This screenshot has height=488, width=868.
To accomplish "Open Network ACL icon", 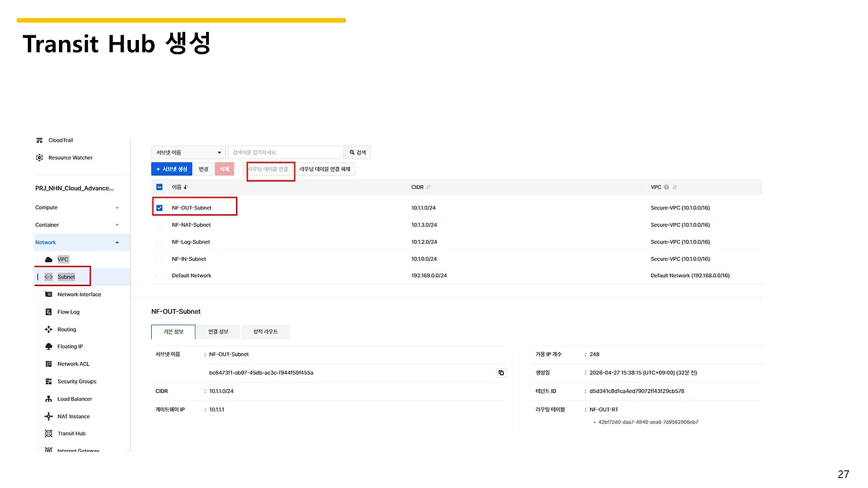I will (48, 364).
